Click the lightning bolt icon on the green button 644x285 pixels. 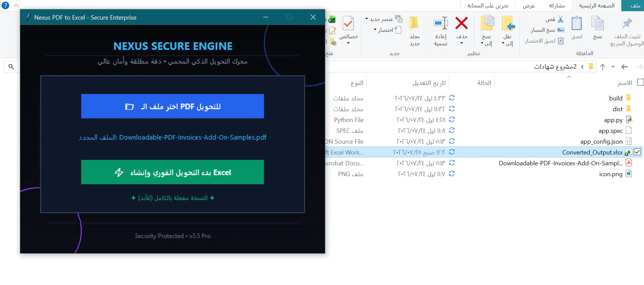coord(119,172)
